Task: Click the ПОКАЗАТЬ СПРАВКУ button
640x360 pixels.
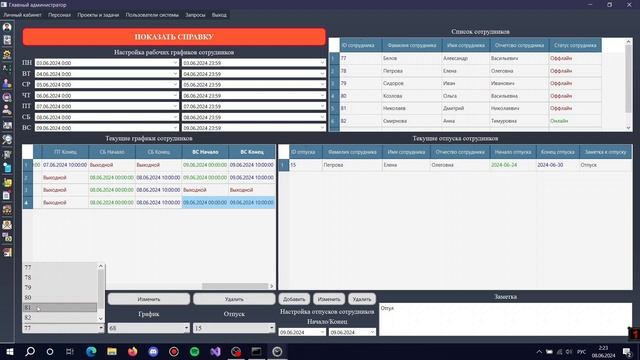Action: tap(174, 37)
